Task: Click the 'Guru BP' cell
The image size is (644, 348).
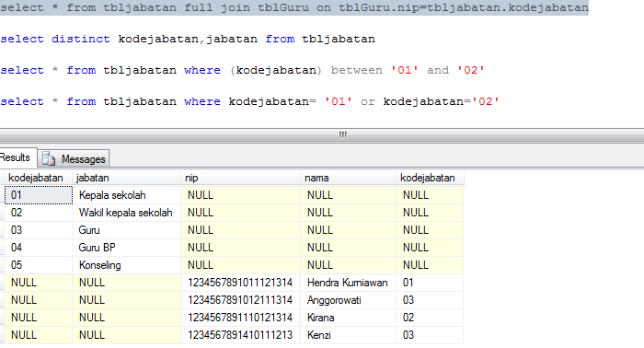Action: 127,248
